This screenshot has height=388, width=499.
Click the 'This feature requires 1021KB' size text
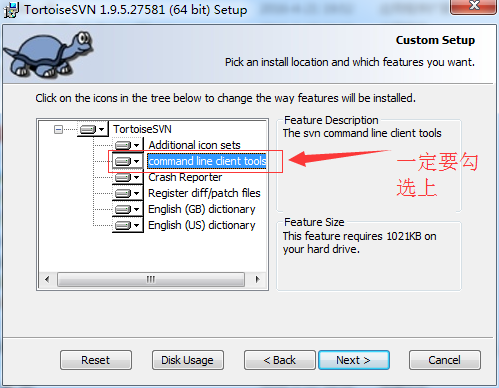(x=360, y=243)
